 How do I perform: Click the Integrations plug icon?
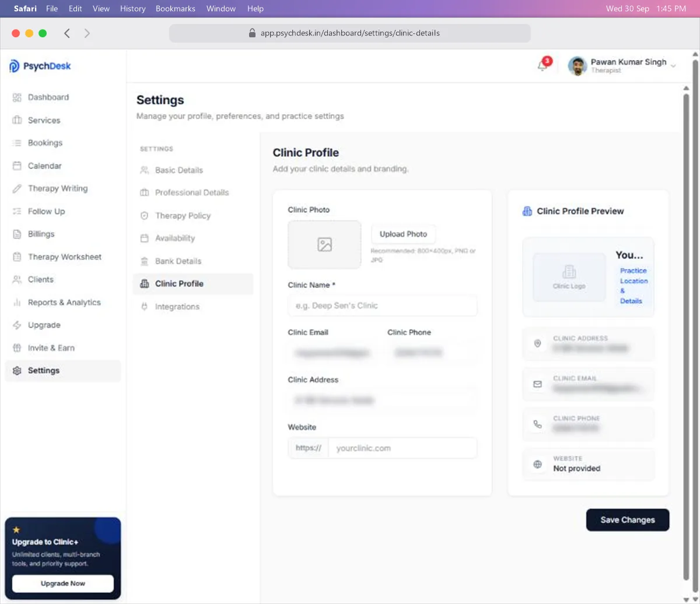[144, 307]
